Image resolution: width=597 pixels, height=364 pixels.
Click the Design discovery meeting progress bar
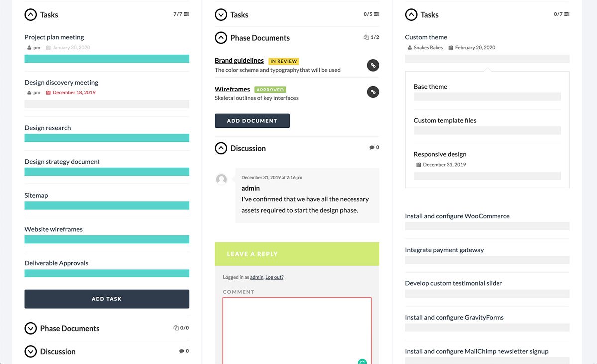pos(106,104)
